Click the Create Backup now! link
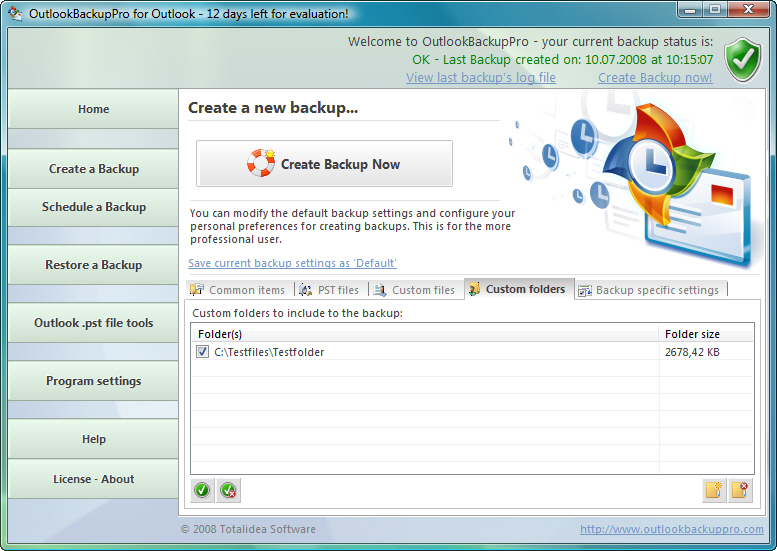Screen dimensions: 777x551 (x=655, y=78)
